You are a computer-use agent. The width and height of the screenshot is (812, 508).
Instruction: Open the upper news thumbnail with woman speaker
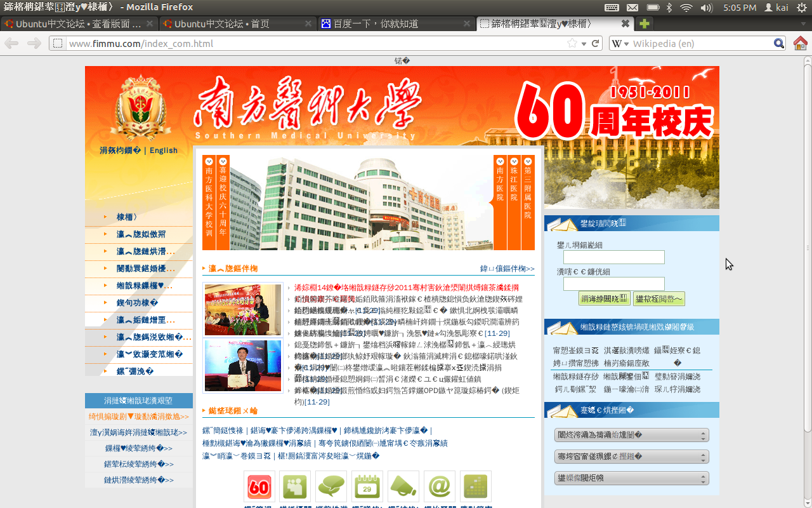point(243,310)
